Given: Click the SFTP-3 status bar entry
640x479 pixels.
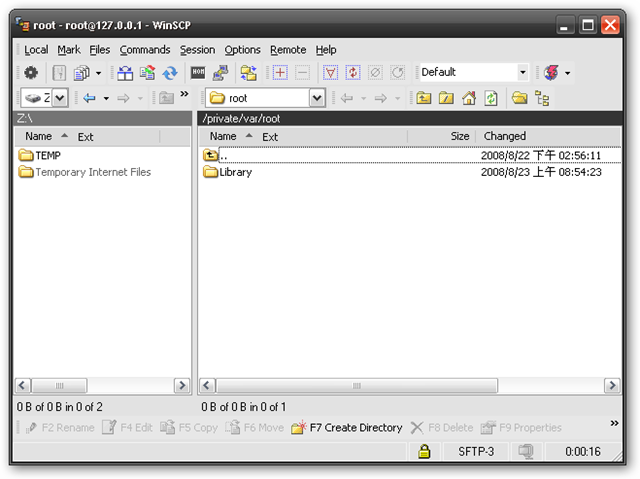Looking at the screenshot, I should (x=476, y=452).
